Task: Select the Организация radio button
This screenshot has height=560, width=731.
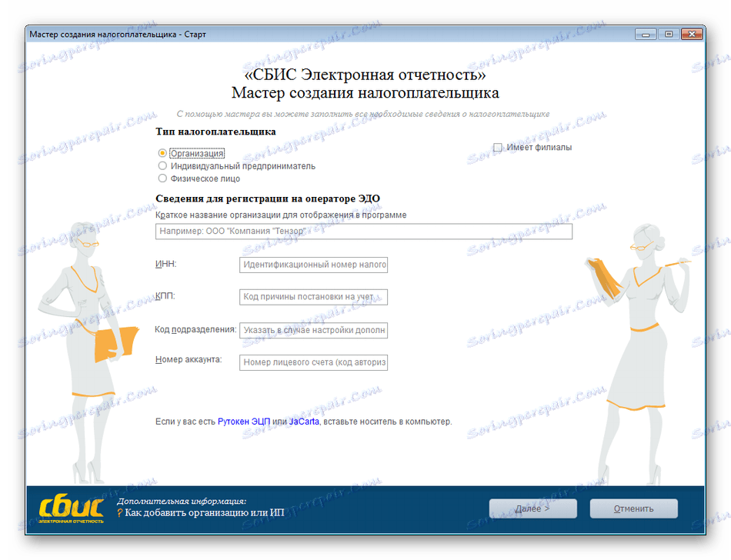Action: 162,153
